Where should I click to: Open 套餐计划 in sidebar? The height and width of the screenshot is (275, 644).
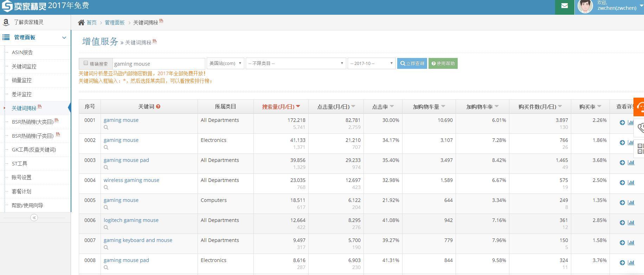pyautogui.click(x=21, y=191)
